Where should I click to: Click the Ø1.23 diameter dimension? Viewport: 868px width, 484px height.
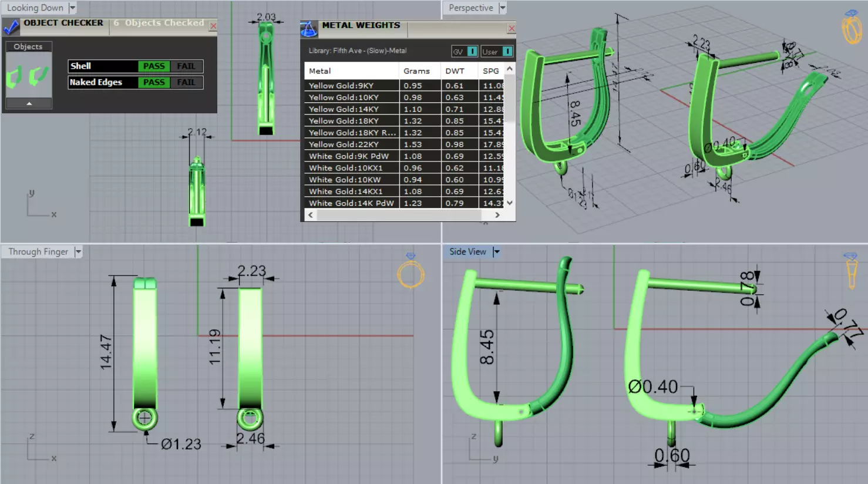181,444
